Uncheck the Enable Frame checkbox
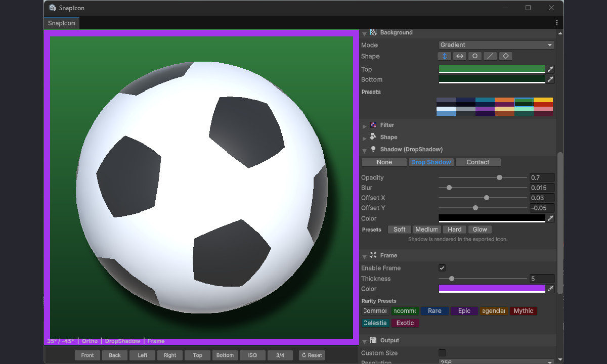This screenshot has height=364, width=607. pos(442,268)
